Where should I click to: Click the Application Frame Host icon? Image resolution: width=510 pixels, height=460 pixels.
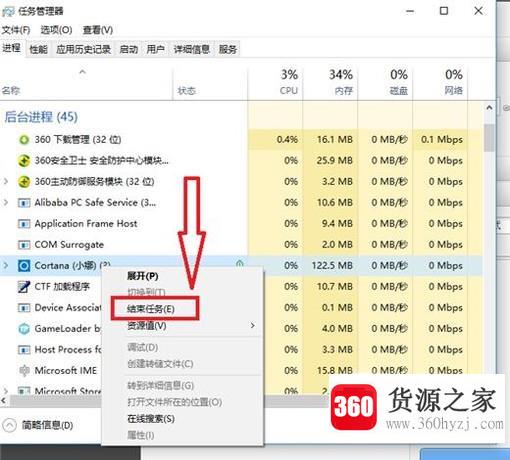(x=24, y=224)
